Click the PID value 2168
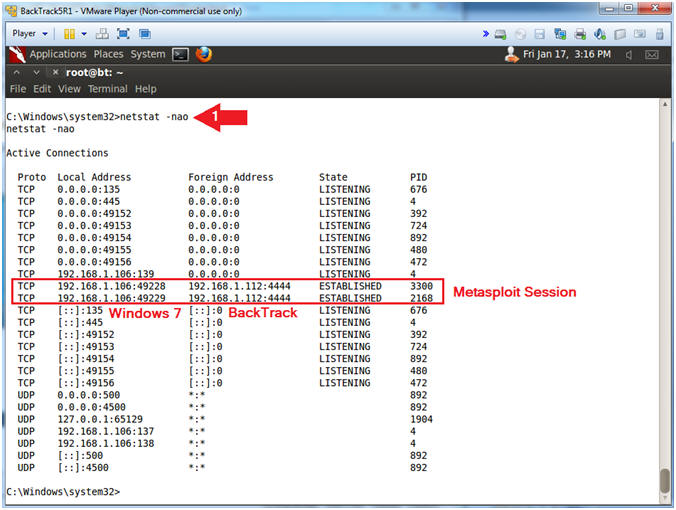676x510 pixels. click(421, 298)
